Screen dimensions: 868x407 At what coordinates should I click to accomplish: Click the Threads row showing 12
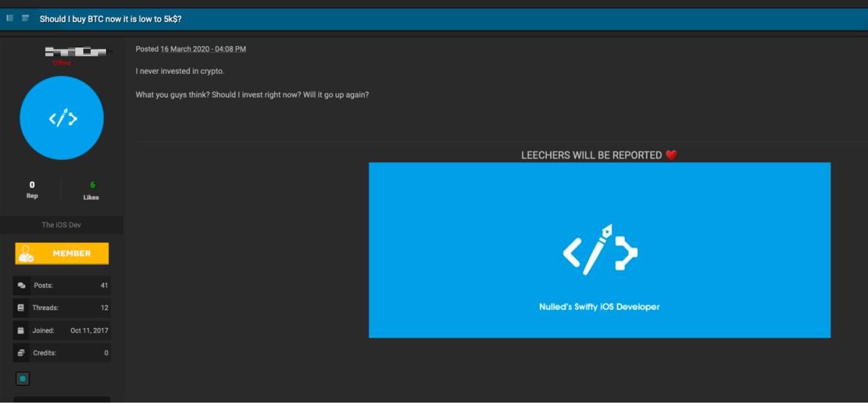click(x=62, y=308)
